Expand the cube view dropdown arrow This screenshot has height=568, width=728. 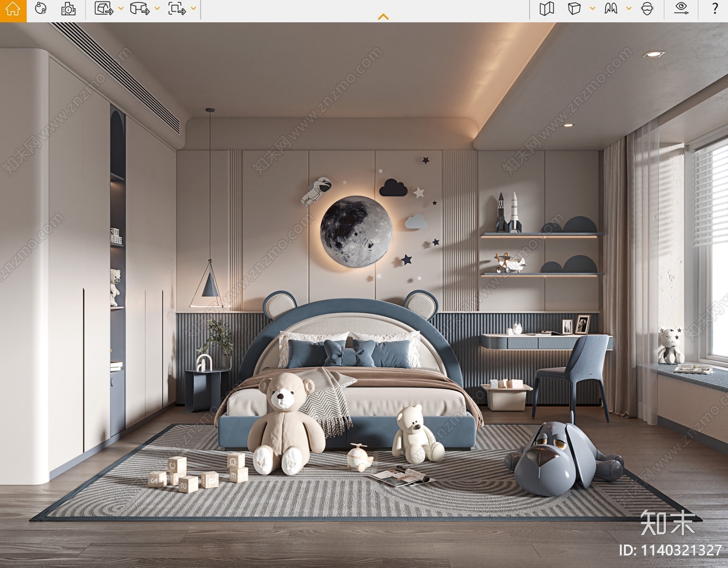[592, 8]
